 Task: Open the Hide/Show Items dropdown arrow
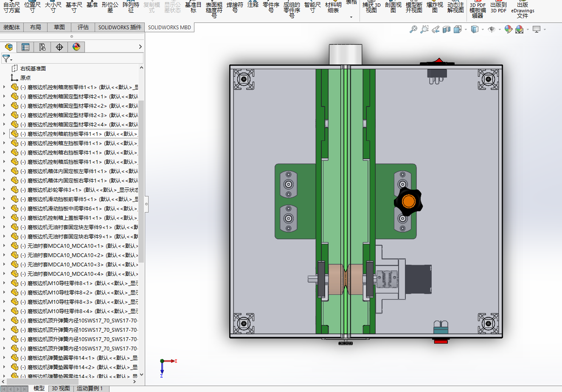(500, 30)
